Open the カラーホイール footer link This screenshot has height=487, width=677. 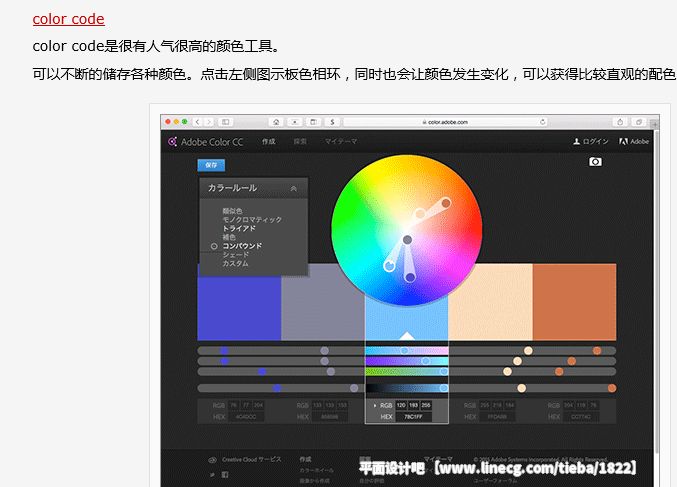[316, 470]
